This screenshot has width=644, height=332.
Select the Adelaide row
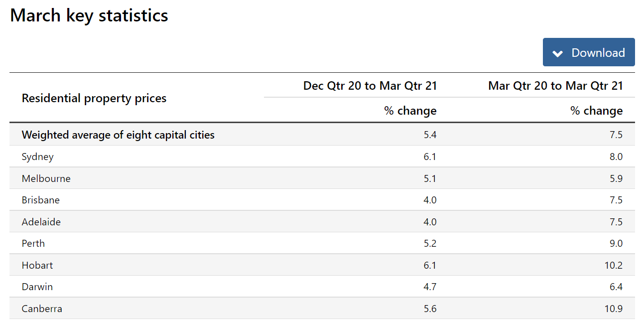point(41,221)
